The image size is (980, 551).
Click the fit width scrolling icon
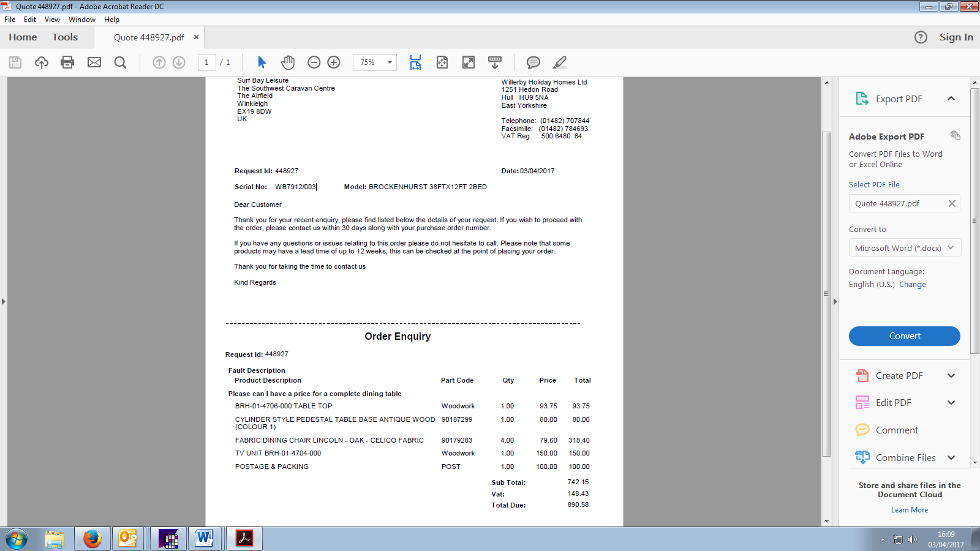[x=415, y=62]
